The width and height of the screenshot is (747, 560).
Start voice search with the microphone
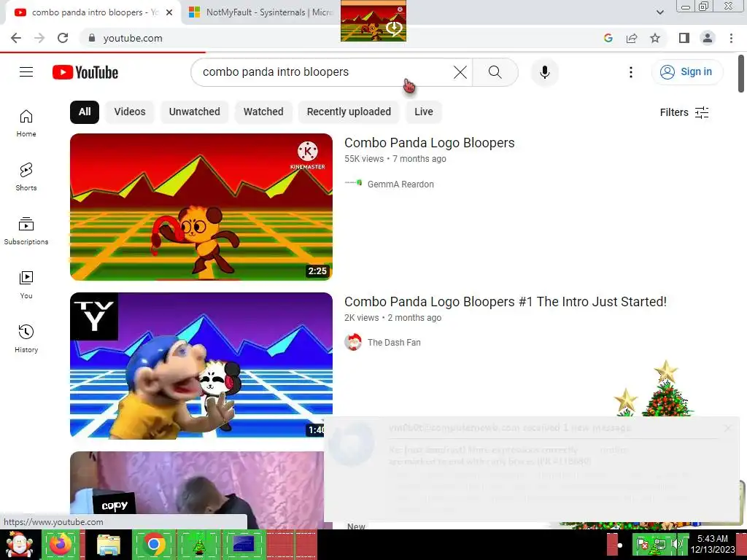[x=544, y=72]
